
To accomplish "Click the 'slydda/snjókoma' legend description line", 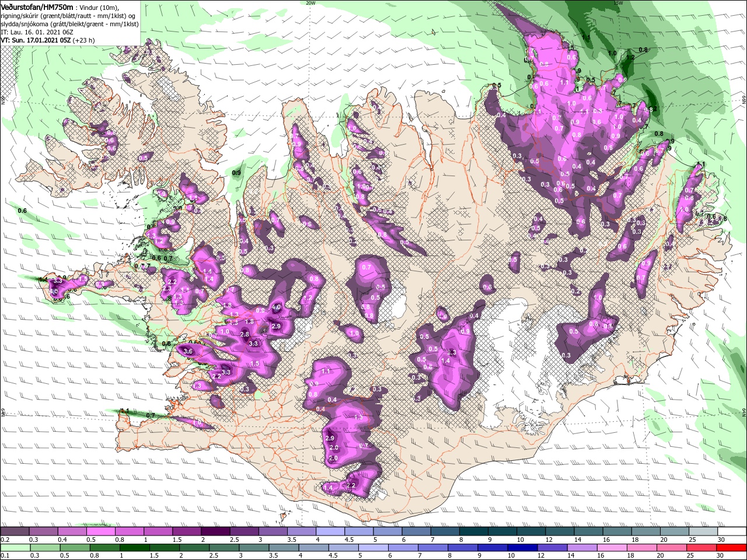I will (x=70, y=24).
